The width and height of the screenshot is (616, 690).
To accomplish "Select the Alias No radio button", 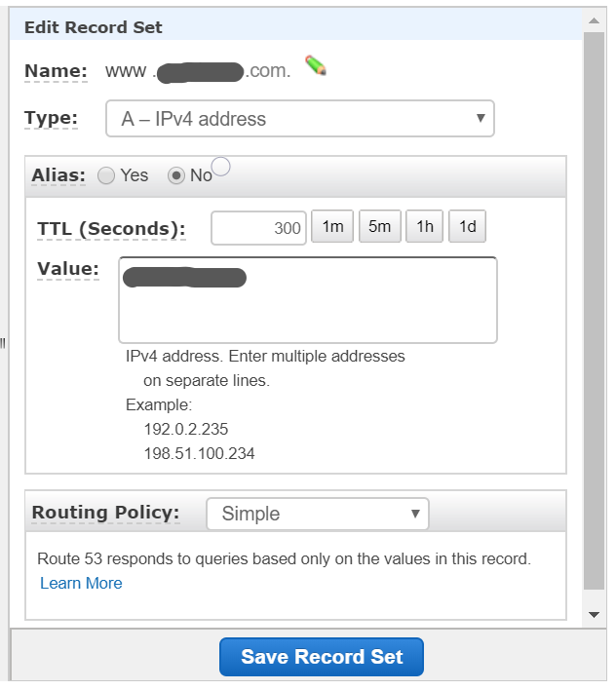I will pyautogui.click(x=176, y=175).
